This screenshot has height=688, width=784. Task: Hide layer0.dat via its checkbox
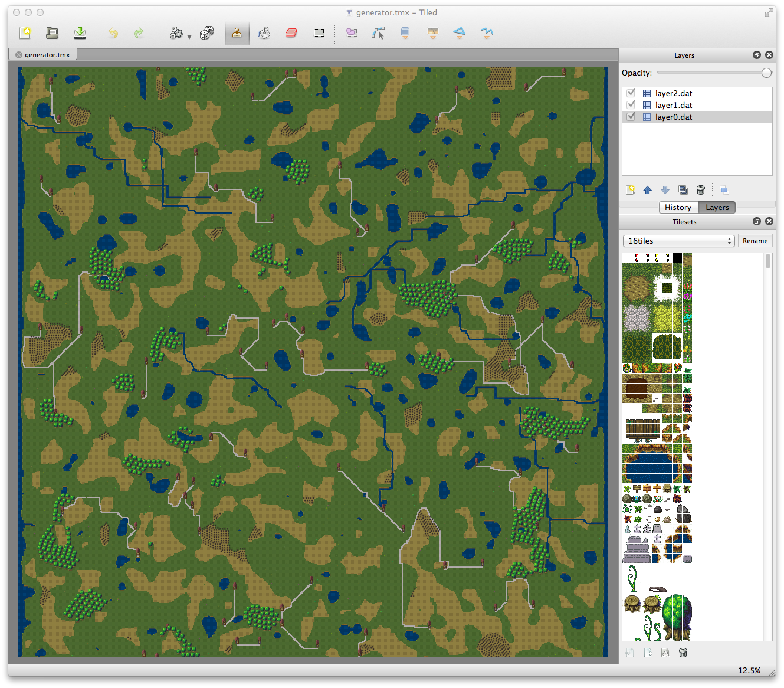click(x=631, y=117)
